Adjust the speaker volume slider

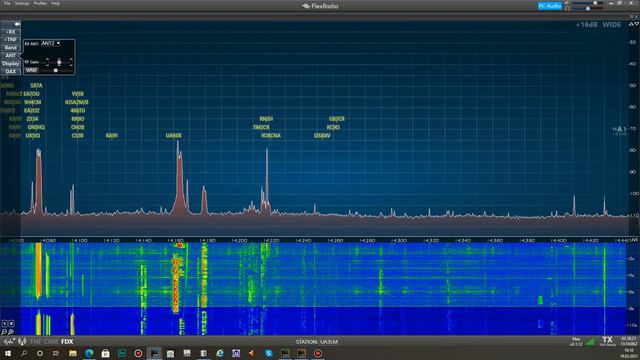(588, 3)
